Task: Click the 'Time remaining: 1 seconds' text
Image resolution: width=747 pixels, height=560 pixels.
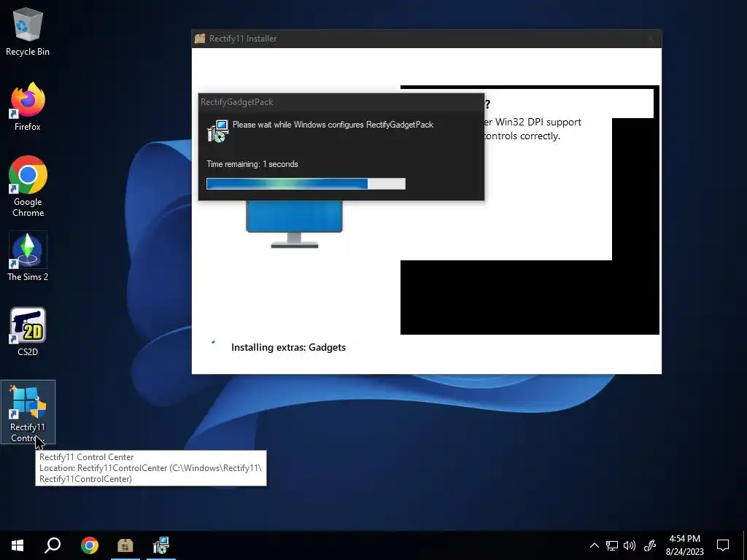Action: point(252,164)
